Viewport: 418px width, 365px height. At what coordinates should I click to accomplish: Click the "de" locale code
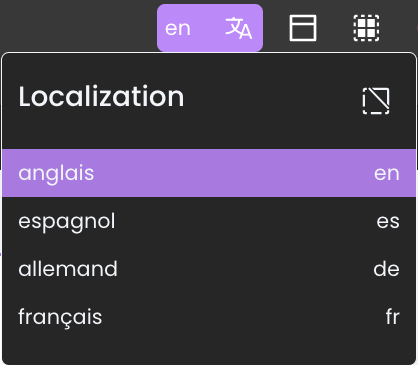[386, 269]
